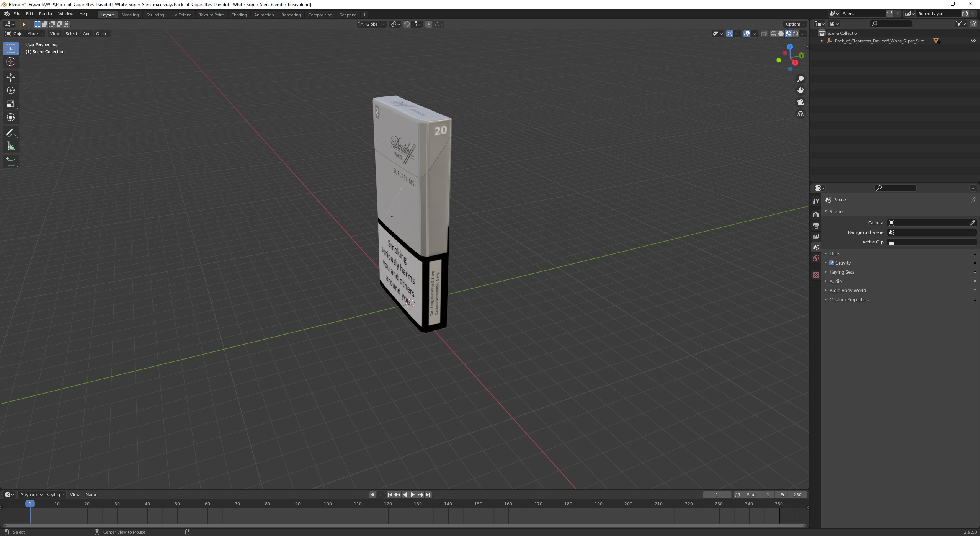Viewport: 980px width, 536px height.
Task: Choose the Add Cube tool
Action: [x=11, y=162]
